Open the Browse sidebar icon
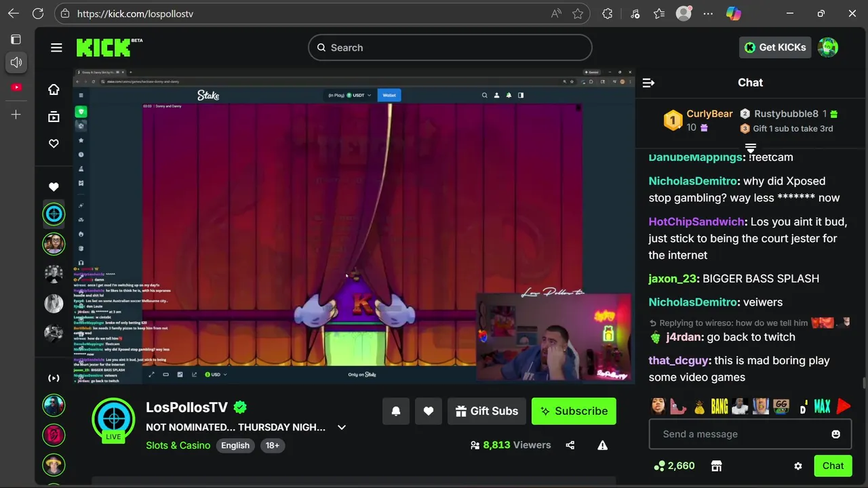This screenshot has width=868, height=488. tap(54, 117)
